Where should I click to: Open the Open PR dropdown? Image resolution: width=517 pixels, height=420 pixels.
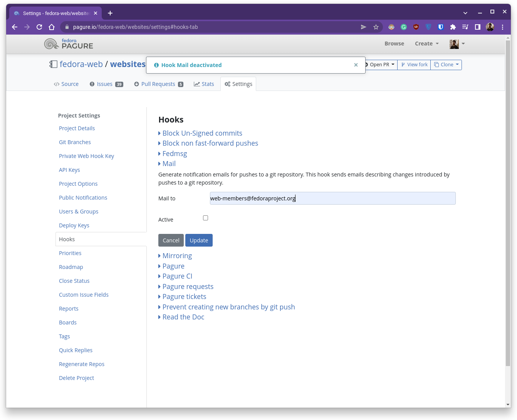(381, 65)
